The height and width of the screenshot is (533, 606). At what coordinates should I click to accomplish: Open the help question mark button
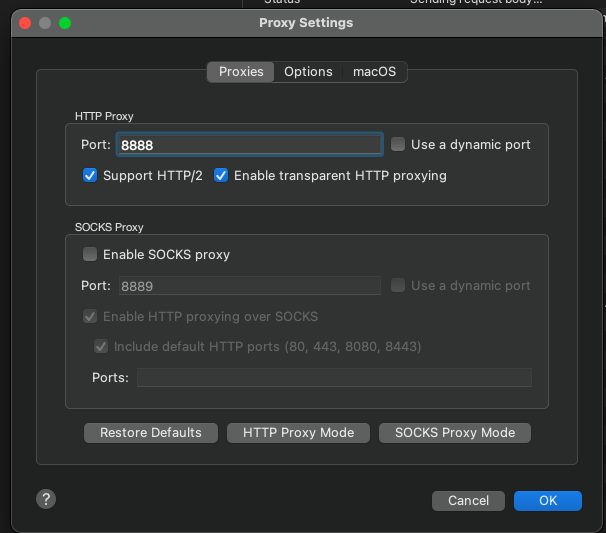46,499
